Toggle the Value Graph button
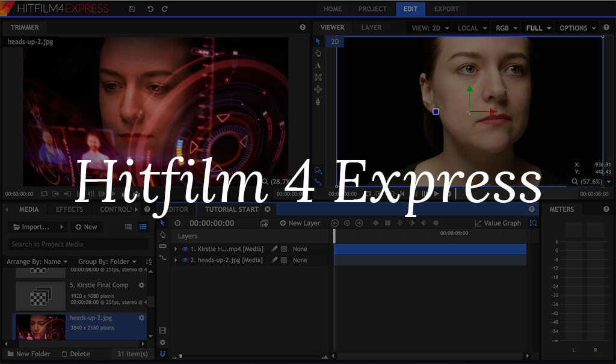This screenshot has height=364, width=616. click(x=497, y=223)
